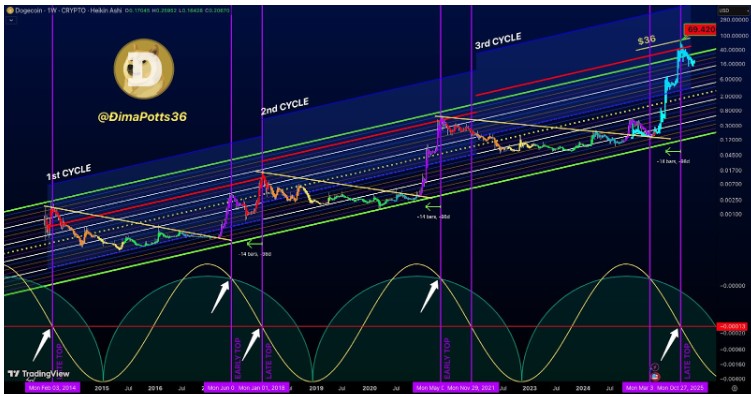
Task: Click the 3rd CYCLE text annotation
Action: point(498,41)
